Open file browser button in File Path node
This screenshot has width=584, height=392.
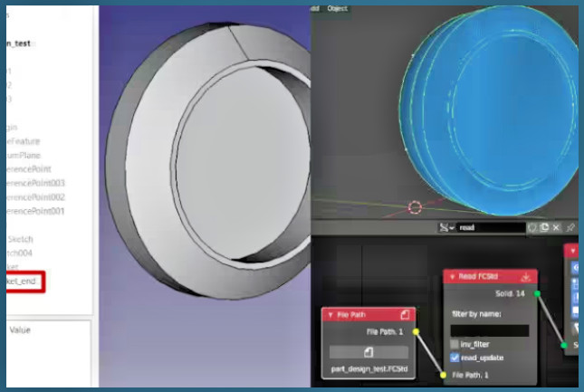369,352
